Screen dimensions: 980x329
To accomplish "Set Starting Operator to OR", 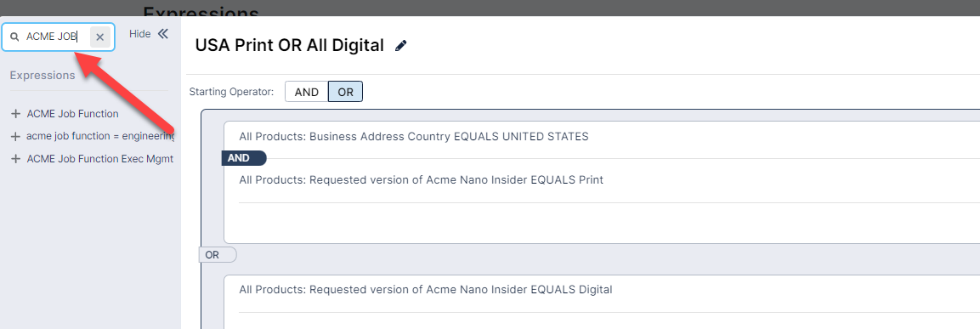I will click(x=346, y=92).
